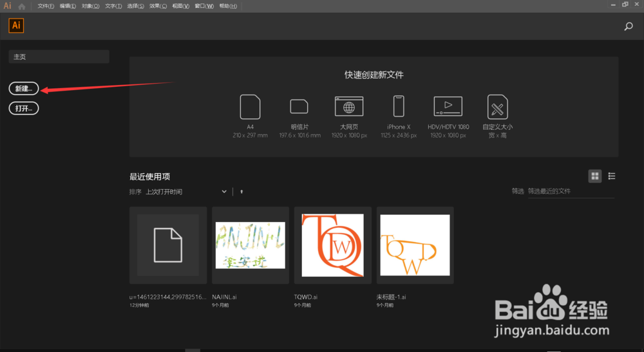
Task: Select the iPhone X preset icon
Action: [399, 106]
